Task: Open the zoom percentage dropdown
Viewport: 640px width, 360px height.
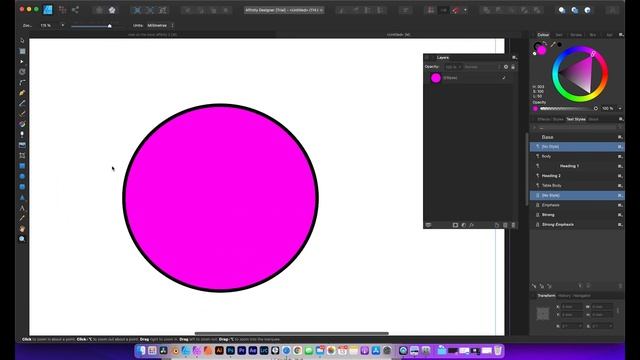Action: [62, 25]
